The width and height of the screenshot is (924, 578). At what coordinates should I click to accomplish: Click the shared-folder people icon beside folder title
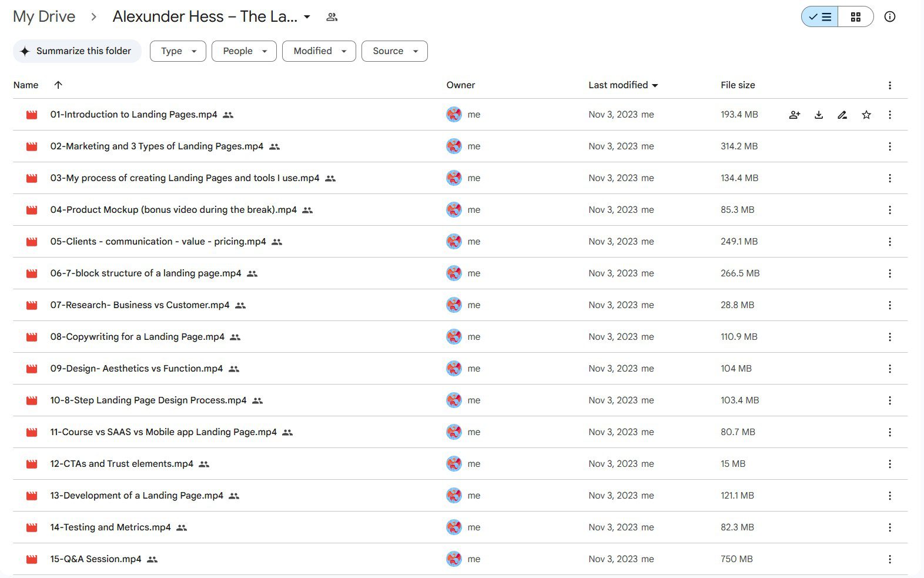332,17
